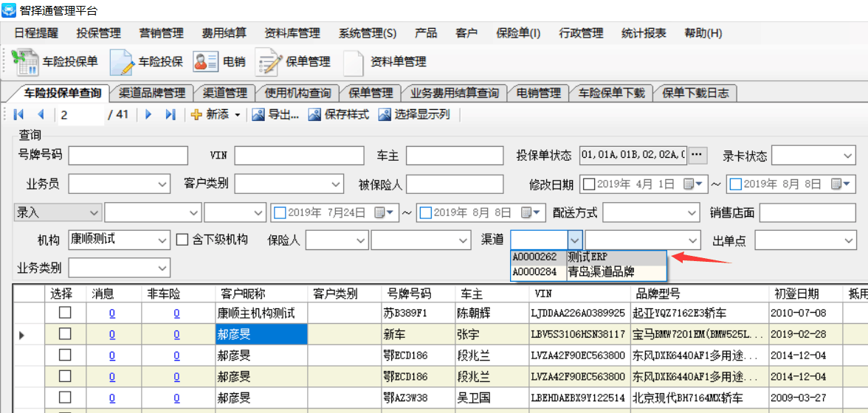Expand 业务类别 dropdown

pyautogui.click(x=162, y=268)
